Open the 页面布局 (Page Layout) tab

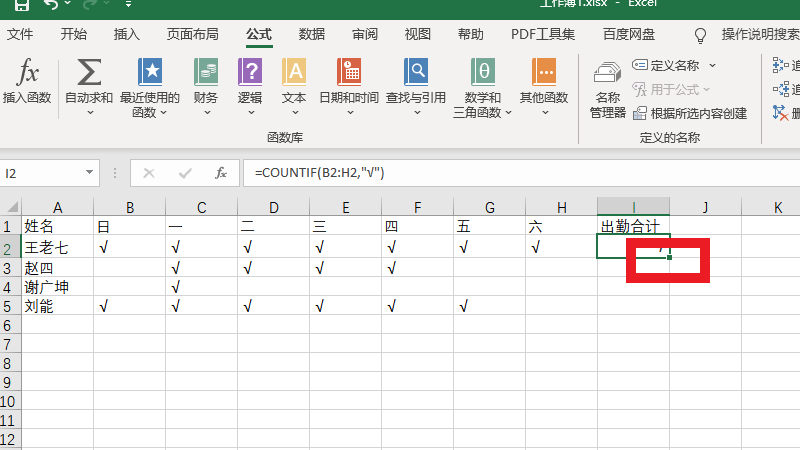pos(193,34)
